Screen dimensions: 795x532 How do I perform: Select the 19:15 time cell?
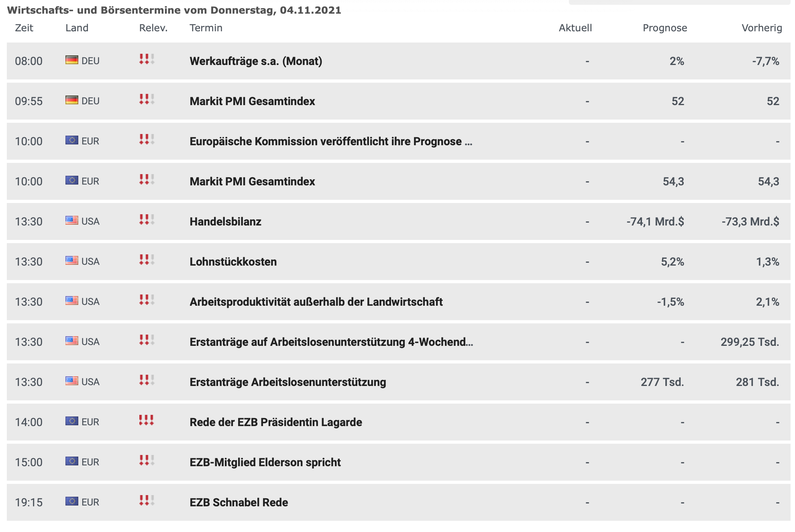pyautogui.click(x=29, y=502)
